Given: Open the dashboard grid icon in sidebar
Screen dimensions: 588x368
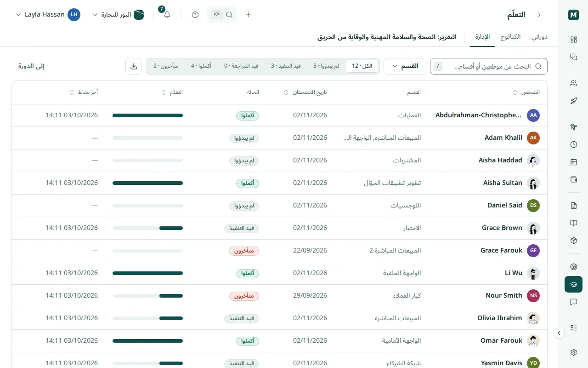Looking at the screenshot, I should coord(573,40).
